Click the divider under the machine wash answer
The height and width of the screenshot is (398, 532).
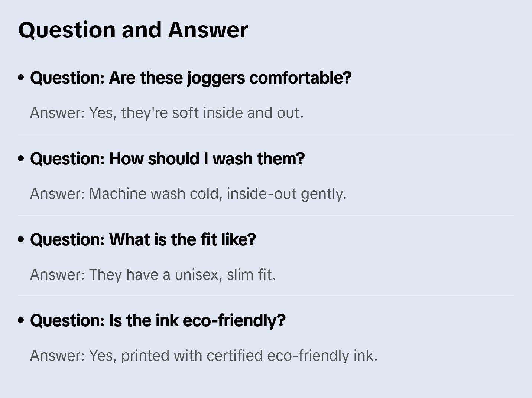click(x=266, y=215)
